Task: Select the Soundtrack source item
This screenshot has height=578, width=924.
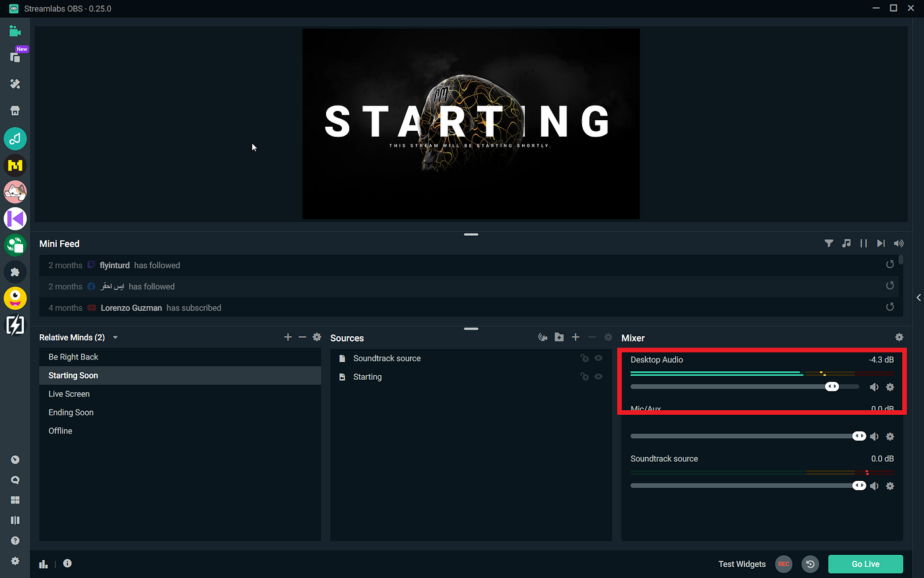Action: (x=471, y=358)
